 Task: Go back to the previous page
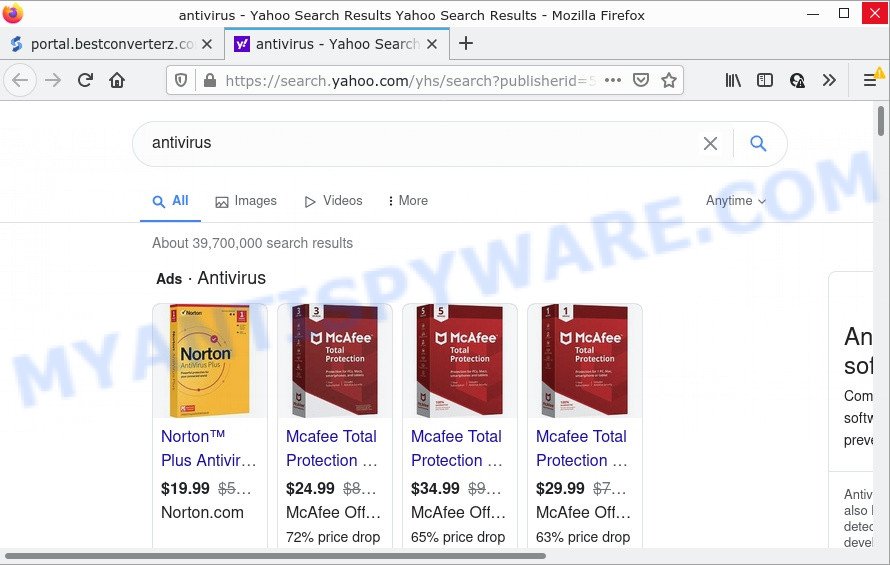pos(20,81)
